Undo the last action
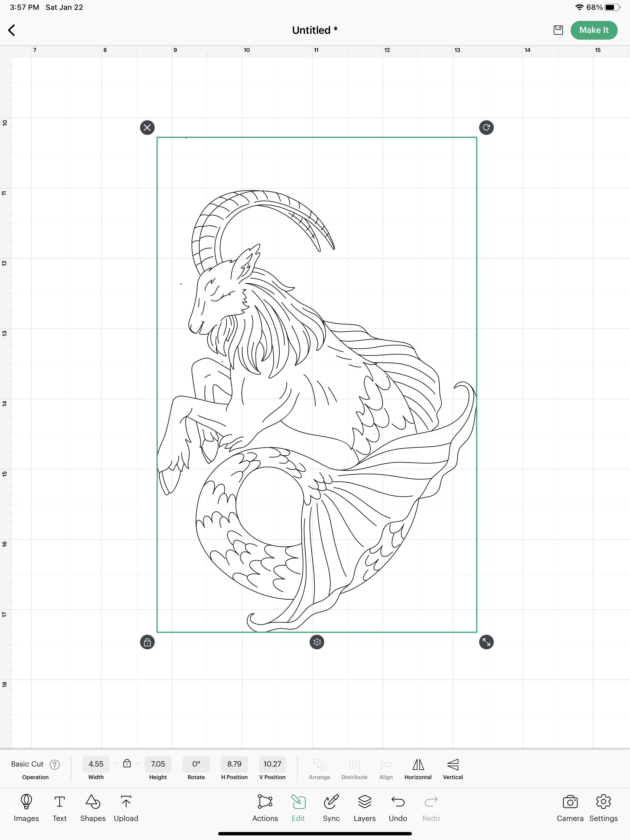The height and width of the screenshot is (840, 630). pyautogui.click(x=398, y=802)
